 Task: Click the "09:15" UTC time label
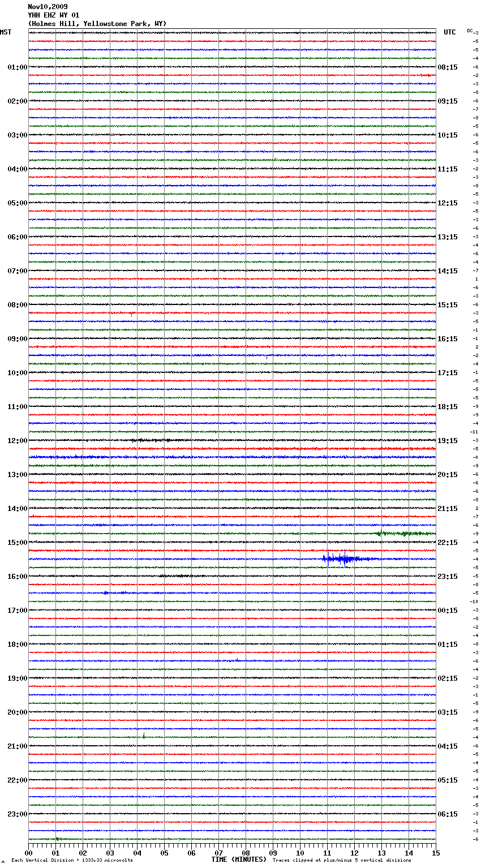tap(448, 101)
